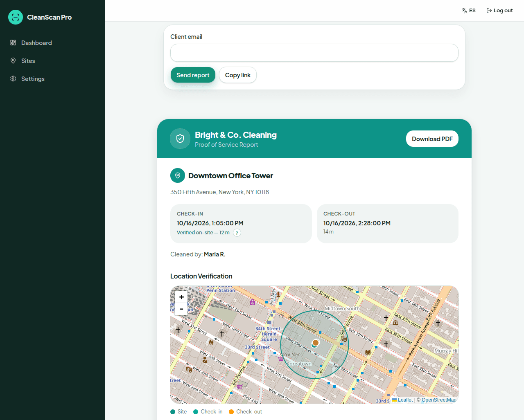The height and width of the screenshot is (420, 524).
Task: Click the shield check icon in report header
Action: coord(180,139)
